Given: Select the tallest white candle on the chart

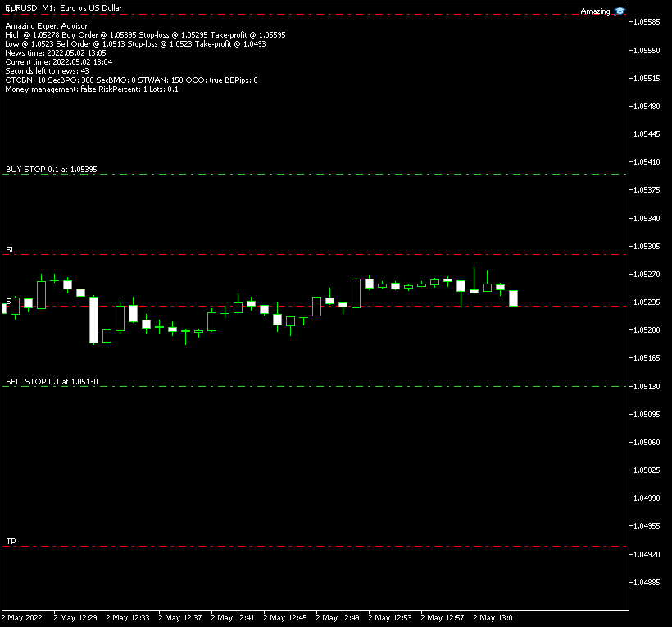Looking at the screenshot, I should click(x=93, y=320).
